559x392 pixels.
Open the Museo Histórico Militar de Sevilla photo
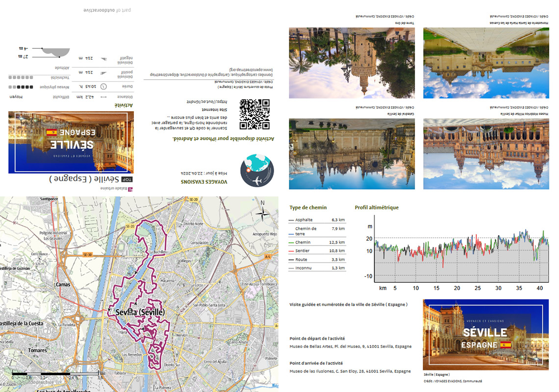click(486, 154)
